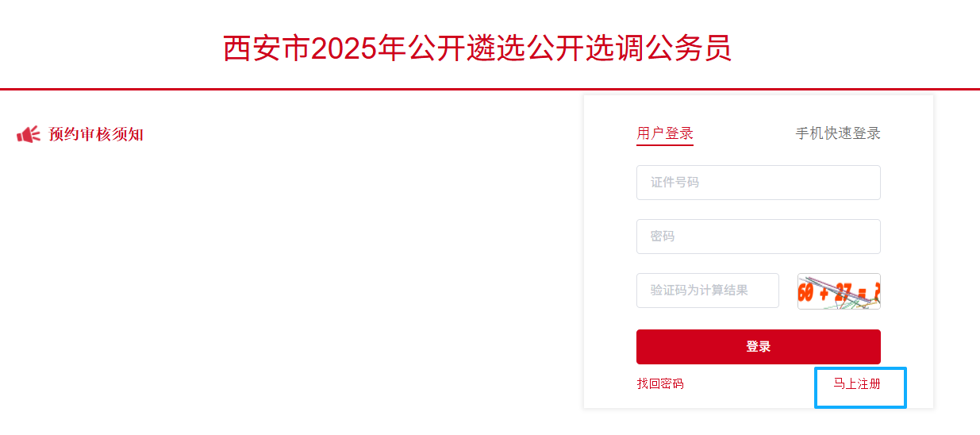The height and width of the screenshot is (435, 980).
Task: Focus the 证件号码 input field
Action: click(x=758, y=183)
